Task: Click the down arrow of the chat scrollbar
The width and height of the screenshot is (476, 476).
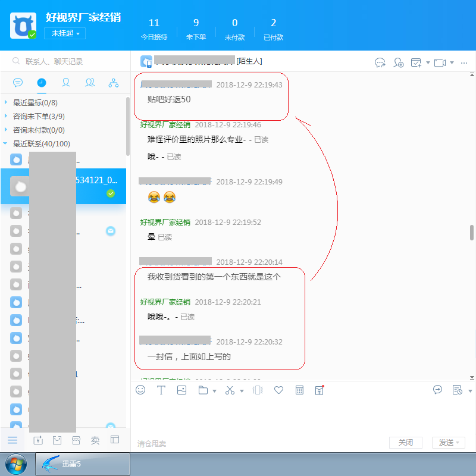Action: click(x=472, y=378)
